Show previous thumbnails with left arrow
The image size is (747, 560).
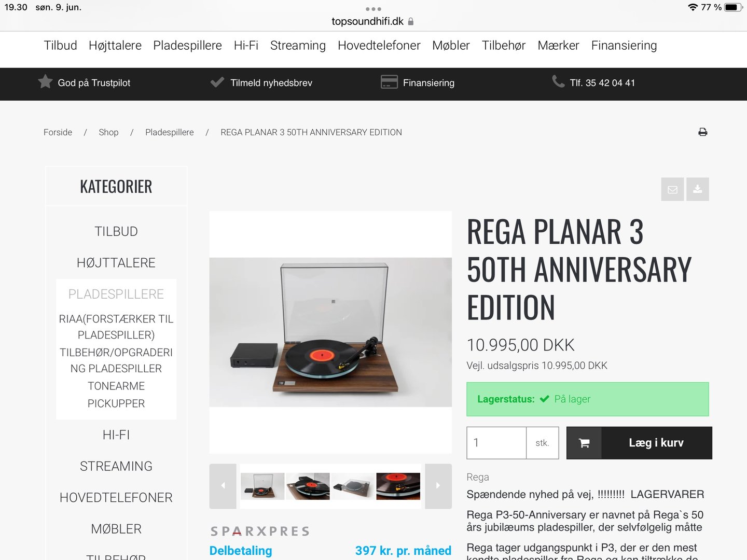coord(223,486)
